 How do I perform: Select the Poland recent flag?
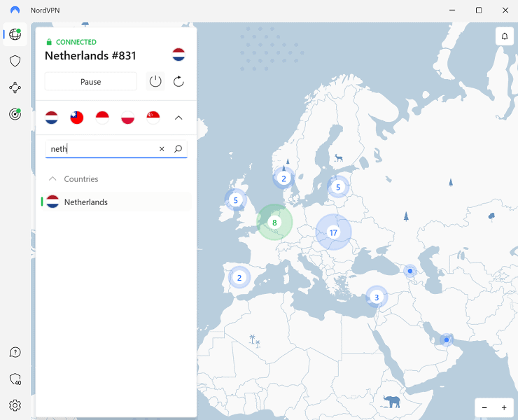click(128, 118)
